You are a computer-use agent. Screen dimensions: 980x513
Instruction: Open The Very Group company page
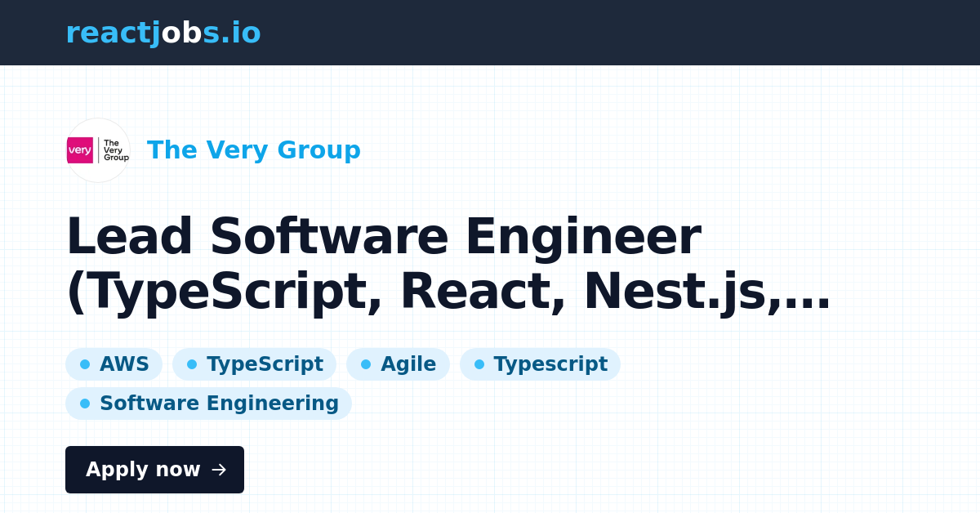[x=254, y=150]
